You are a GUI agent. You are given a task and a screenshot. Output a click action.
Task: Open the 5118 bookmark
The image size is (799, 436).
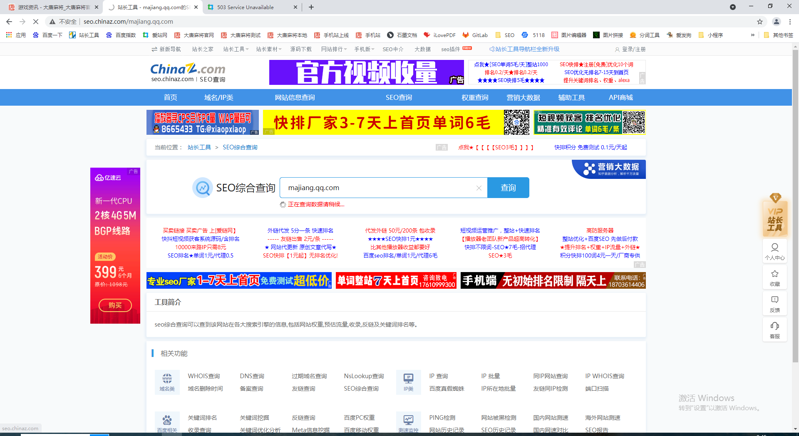pos(534,35)
